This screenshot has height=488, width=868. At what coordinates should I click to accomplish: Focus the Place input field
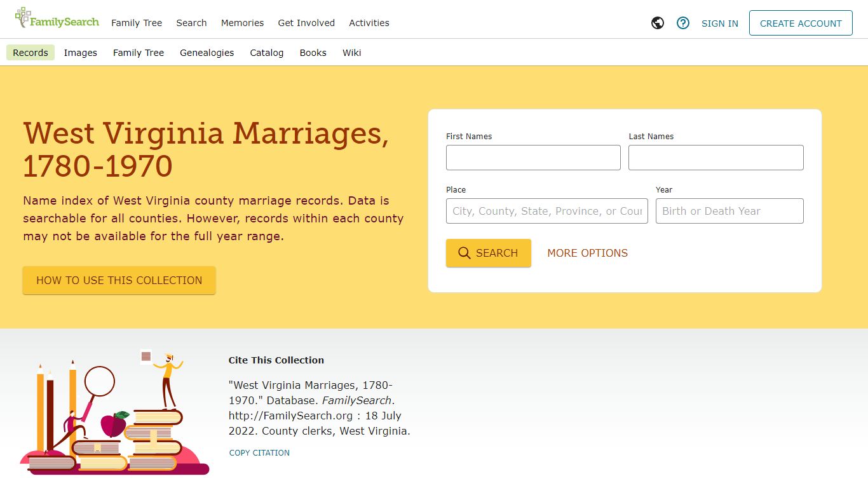[x=547, y=211]
